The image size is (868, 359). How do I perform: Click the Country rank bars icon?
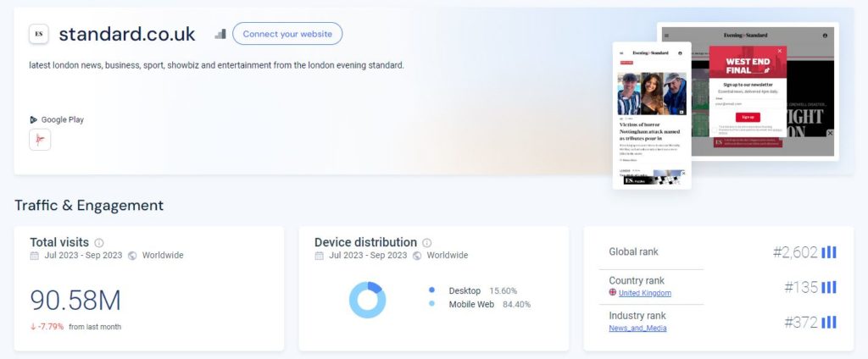tap(829, 287)
